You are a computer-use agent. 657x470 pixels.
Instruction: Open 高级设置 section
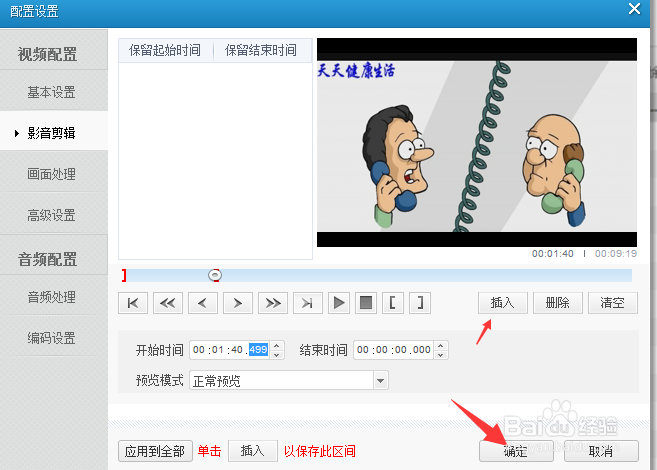pos(52,215)
